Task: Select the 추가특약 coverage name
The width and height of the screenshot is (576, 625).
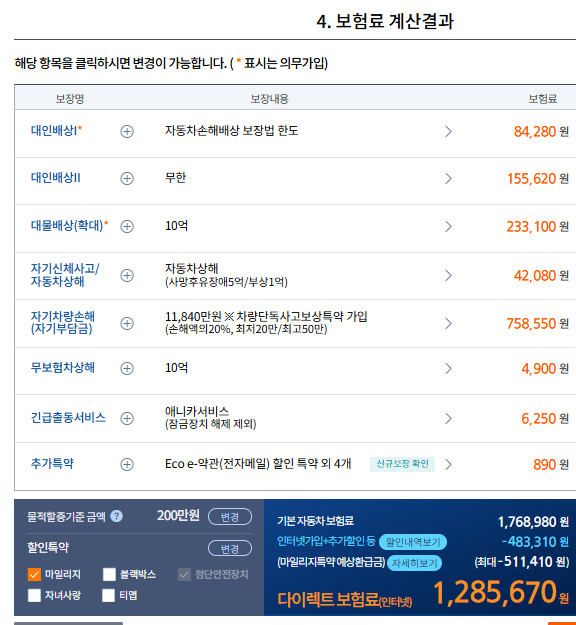Action: point(52,464)
